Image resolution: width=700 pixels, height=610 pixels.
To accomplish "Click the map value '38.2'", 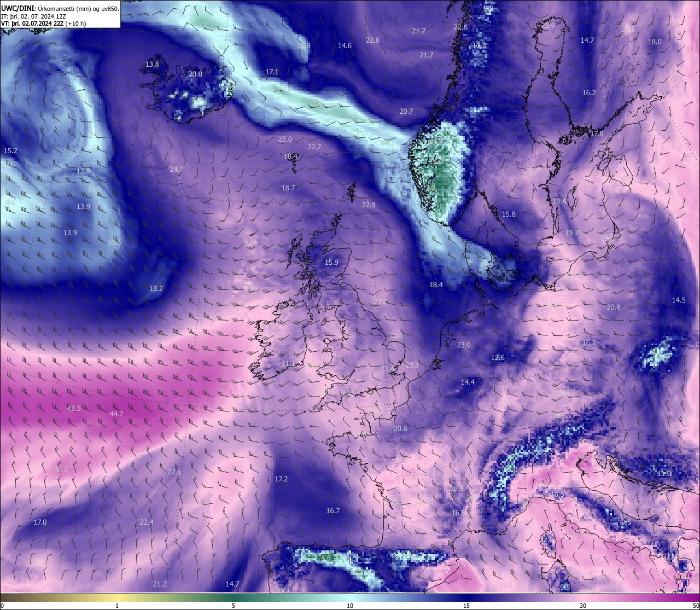I will (x=61, y=469).
